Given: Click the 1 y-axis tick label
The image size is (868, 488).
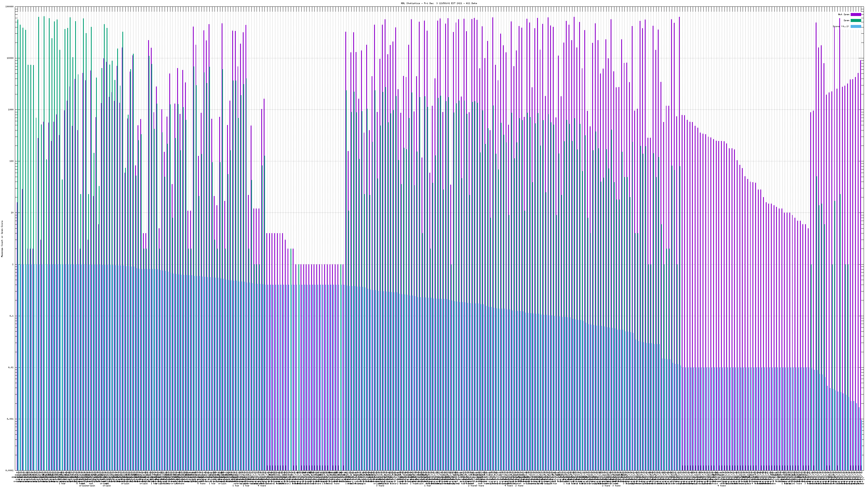Looking at the screenshot, I should click(x=13, y=264).
